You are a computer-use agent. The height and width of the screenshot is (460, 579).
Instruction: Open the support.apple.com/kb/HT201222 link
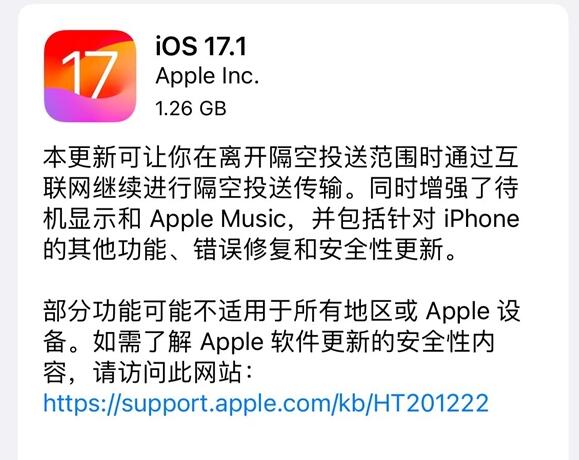(266, 403)
